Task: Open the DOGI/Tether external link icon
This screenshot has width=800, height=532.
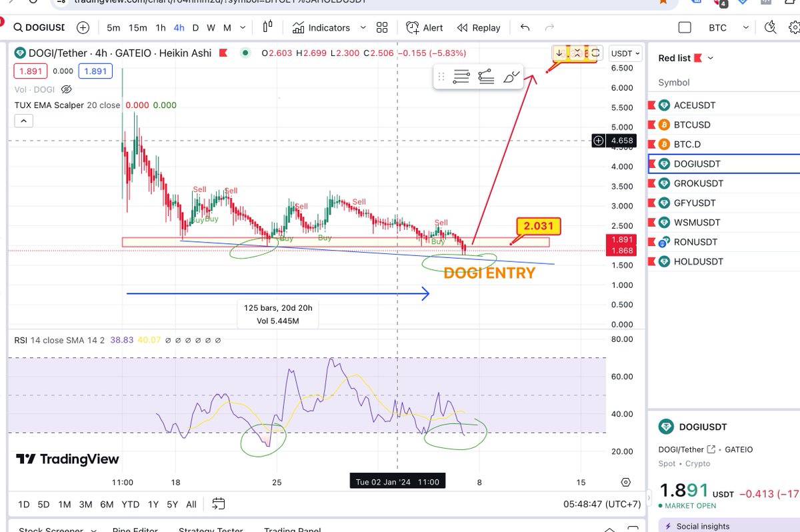Action: click(711, 449)
